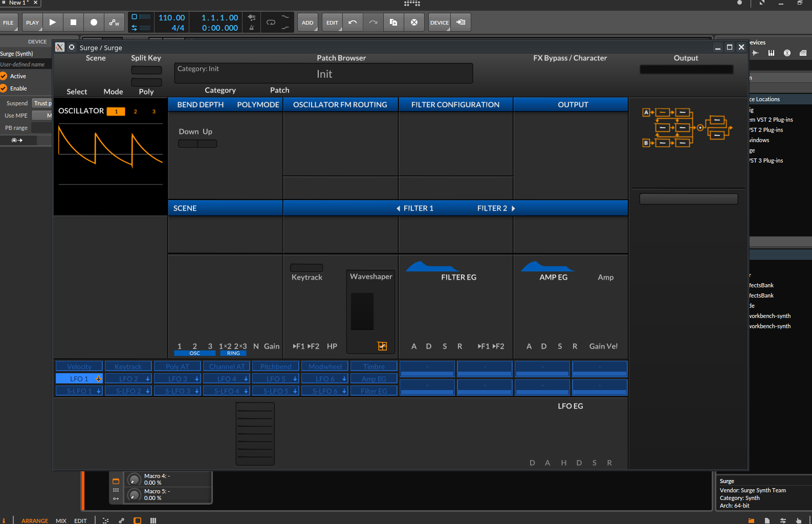Click the filter routing block diagram
The image size is (812, 524).
(687, 128)
